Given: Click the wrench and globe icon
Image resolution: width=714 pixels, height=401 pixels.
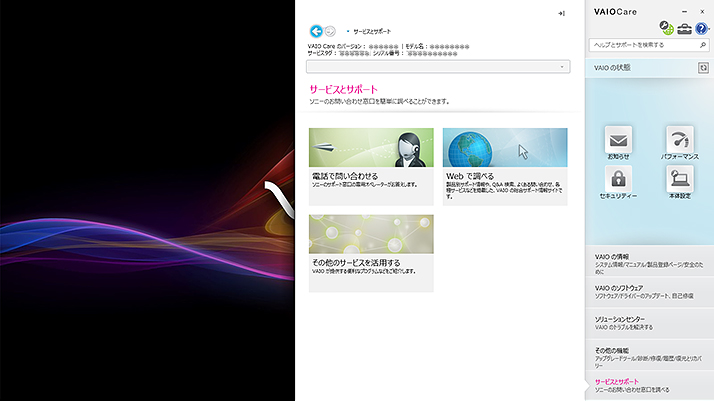Looking at the screenshot, I should [667, 28].
